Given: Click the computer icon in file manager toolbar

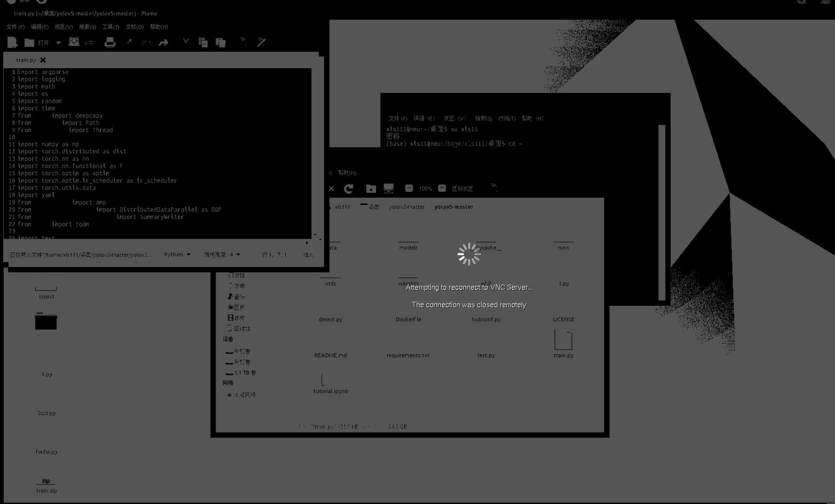Looking at the screenshot, I should (x=389, y=189).
